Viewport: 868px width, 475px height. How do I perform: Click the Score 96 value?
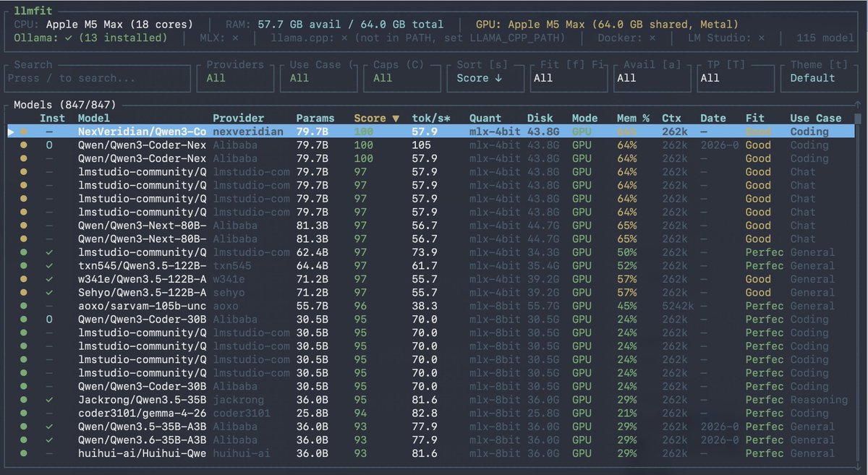pos(360,306)
